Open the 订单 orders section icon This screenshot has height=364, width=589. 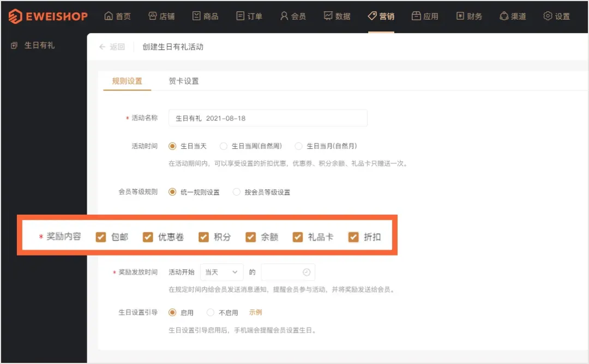tap(239, 16)
